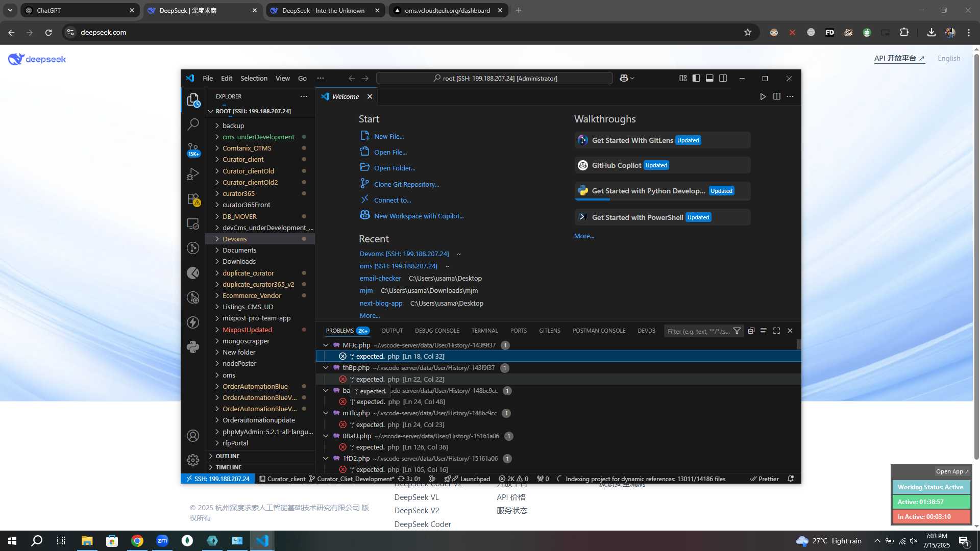
Task: Click the Copilot icon in title bar
Action: point(624,78)
